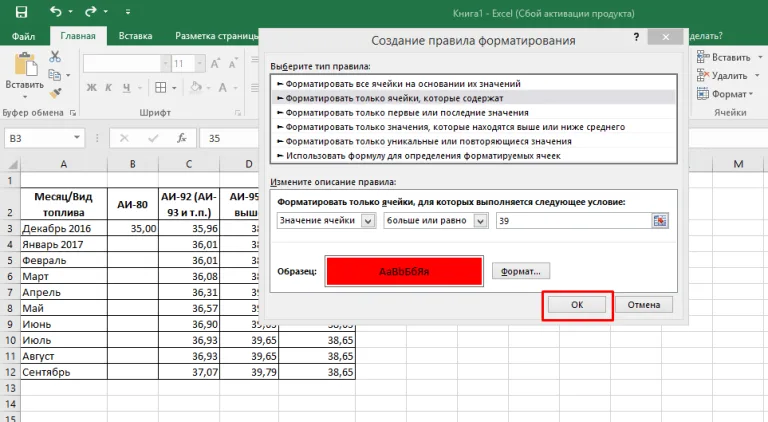
Task: Open the Разметка страницы tab
Action: pos(216,36)
